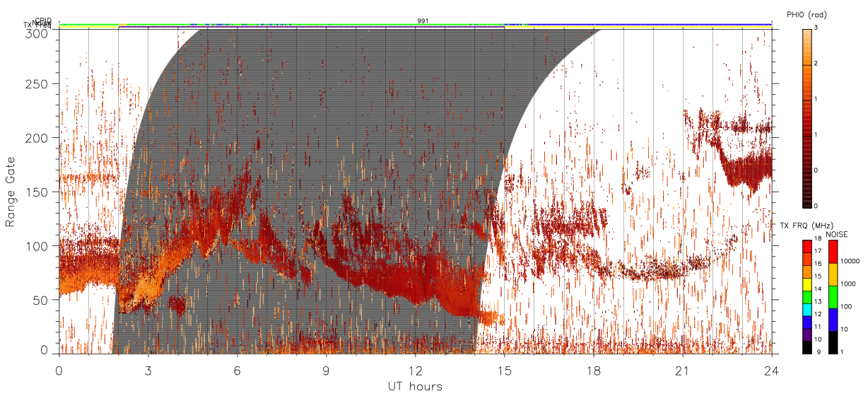Click the black 1–10 swatch in NOISE legend
This screenshot has width=868, height=401.
pos(833,342)
